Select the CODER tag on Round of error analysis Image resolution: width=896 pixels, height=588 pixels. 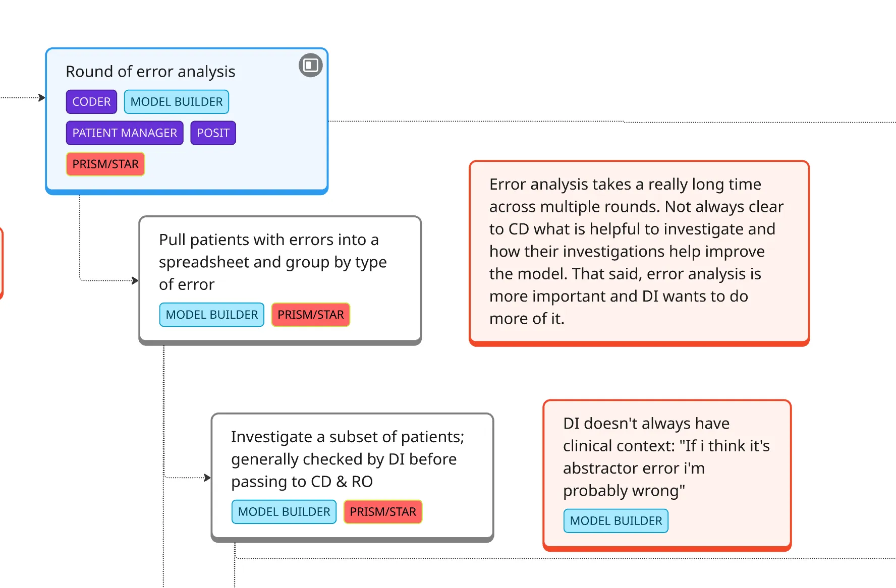[91, 102]
